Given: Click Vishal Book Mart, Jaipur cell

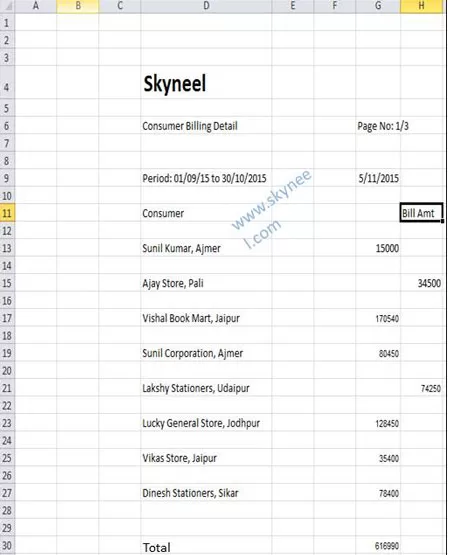Looking at the screenshot, I should 206,318.
